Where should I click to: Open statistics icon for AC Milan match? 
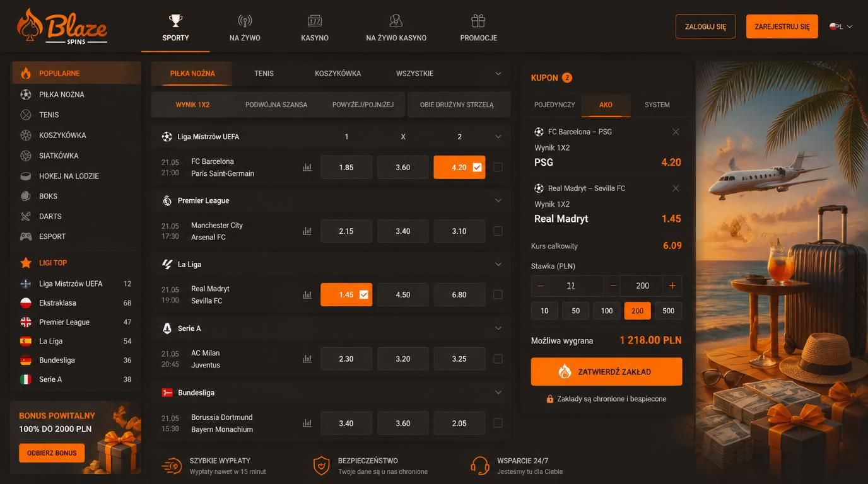[x=307, y=359]
